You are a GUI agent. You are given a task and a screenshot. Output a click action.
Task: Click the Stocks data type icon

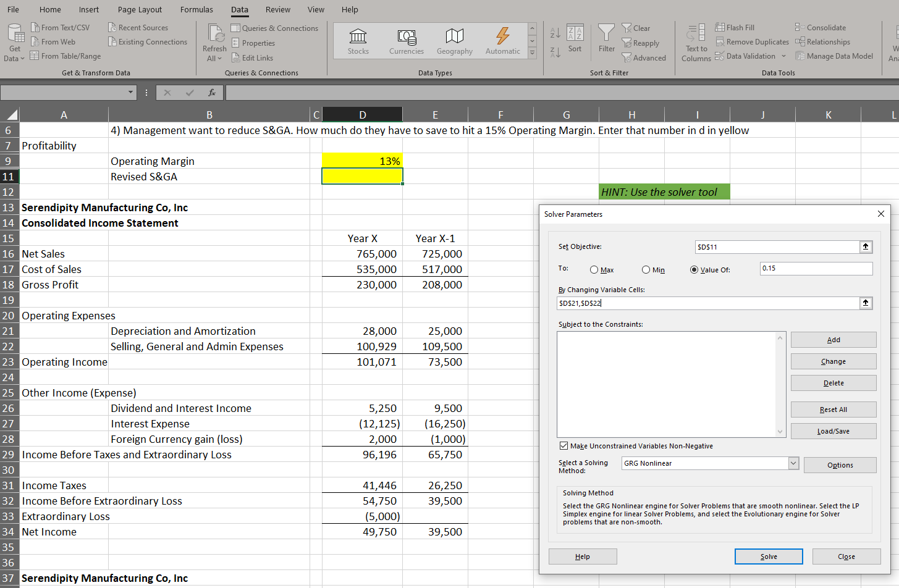coord(358,36)
